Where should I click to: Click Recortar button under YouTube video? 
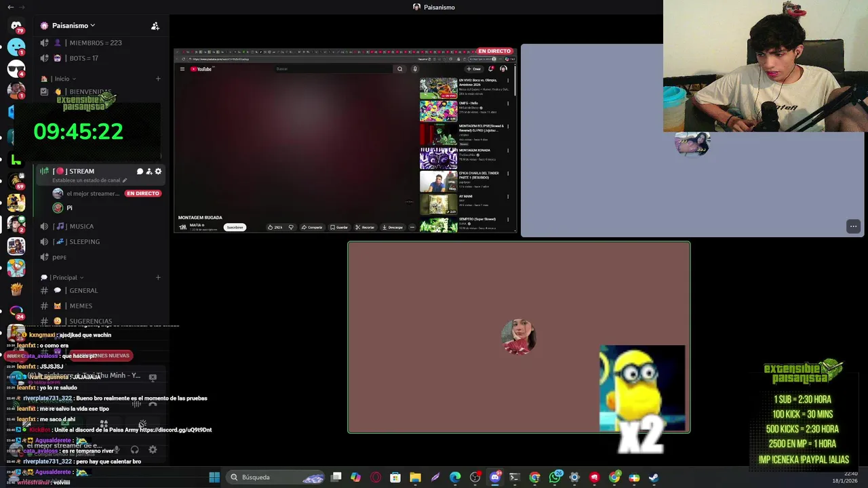click(x=365, y=227)
